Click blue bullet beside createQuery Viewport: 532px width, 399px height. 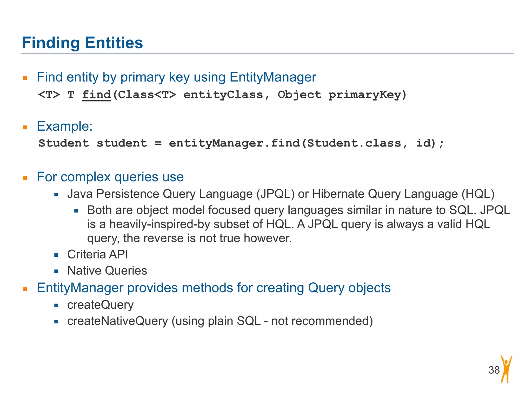click(56, 305)
